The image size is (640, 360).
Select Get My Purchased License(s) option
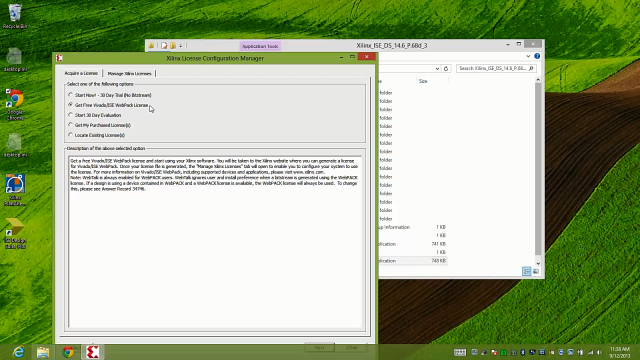coord(100,125)
